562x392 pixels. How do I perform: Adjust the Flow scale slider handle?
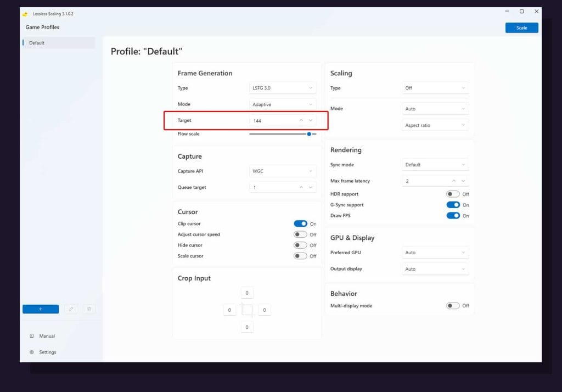[x=309, y=134]
